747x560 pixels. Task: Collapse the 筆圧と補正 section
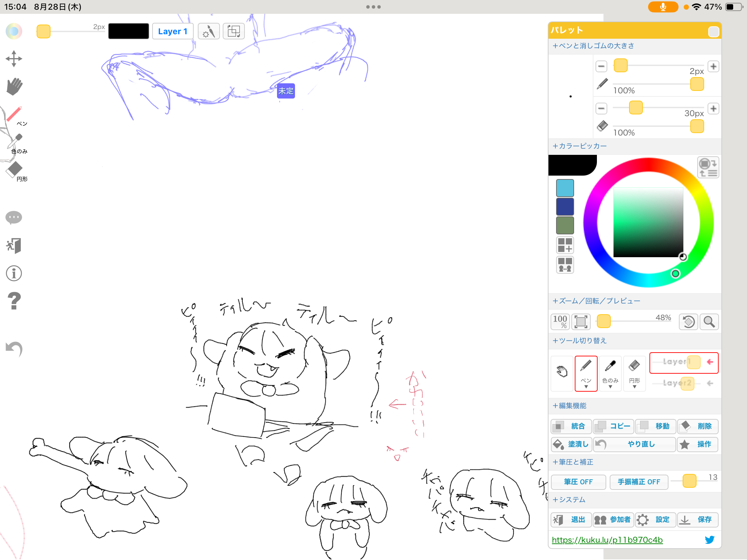pyautogui.click(x=573, y=462)
